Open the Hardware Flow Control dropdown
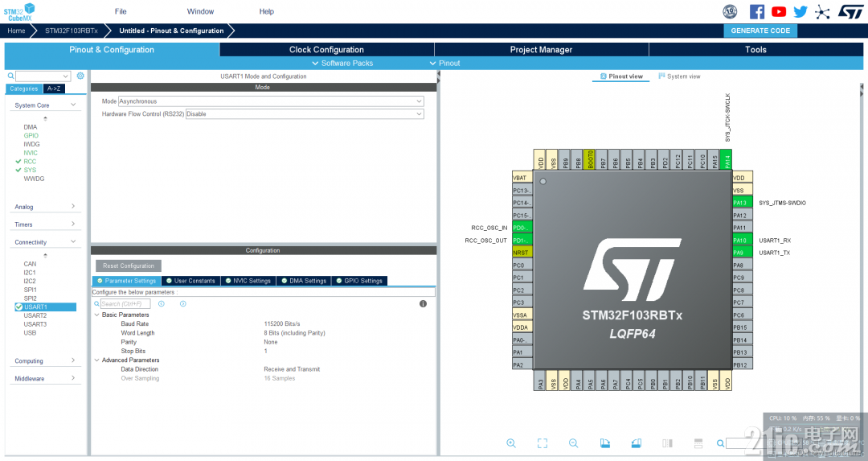Screen dimensions: 868x461 [x=305, y=114]
